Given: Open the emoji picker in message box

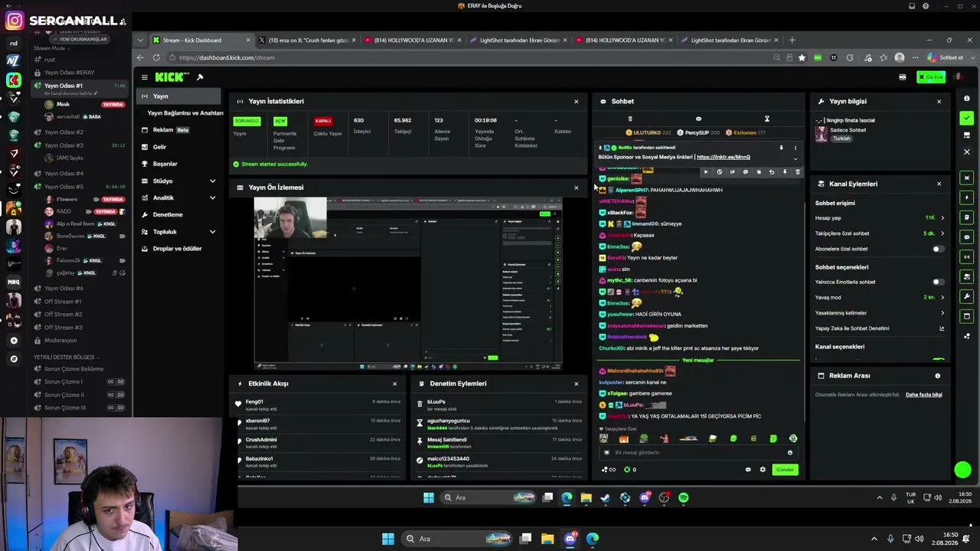Looking at the screenshot, I should coord(790,452).
